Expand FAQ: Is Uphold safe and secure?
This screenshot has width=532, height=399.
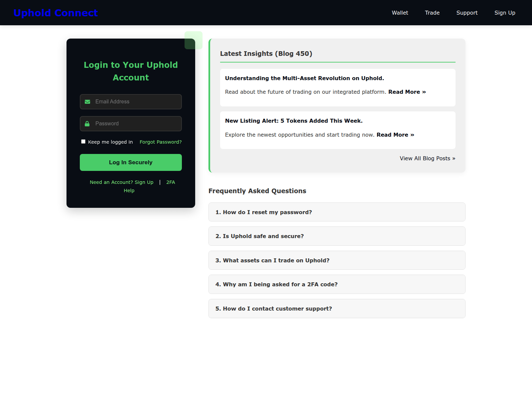(x=337, y=236)
